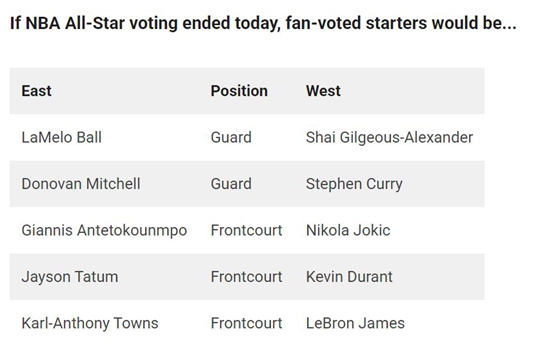
Task: Click the All-Star voting headline text
Action: (x=263, y=23)
